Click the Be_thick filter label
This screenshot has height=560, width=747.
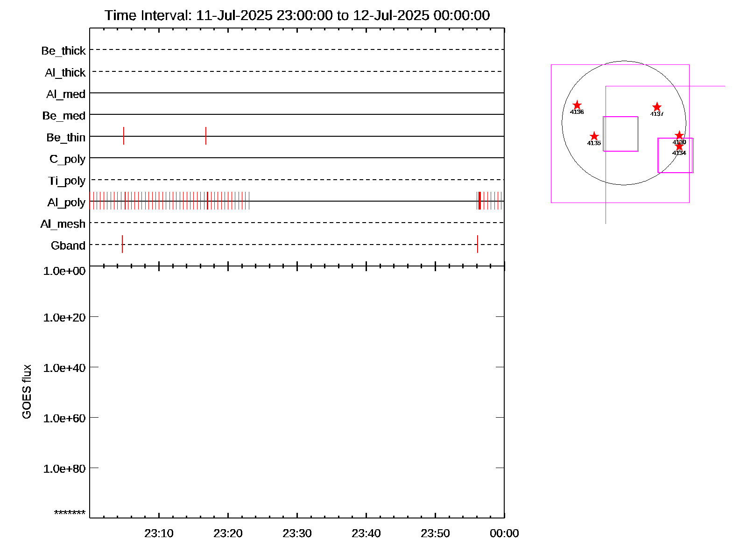63,50
